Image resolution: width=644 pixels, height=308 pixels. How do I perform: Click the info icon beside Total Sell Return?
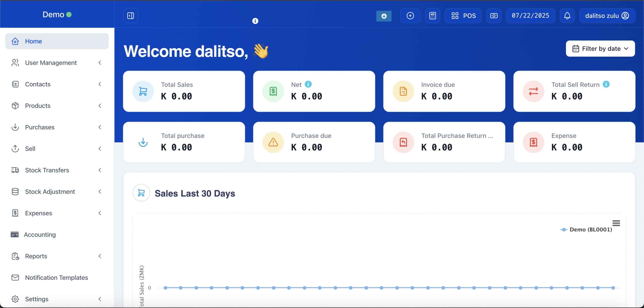(x=606, y=84)
